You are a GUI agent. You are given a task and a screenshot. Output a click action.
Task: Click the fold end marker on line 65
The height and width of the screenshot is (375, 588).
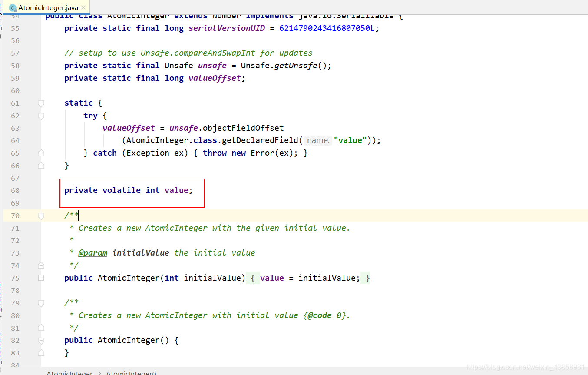[x=41, y=153]
